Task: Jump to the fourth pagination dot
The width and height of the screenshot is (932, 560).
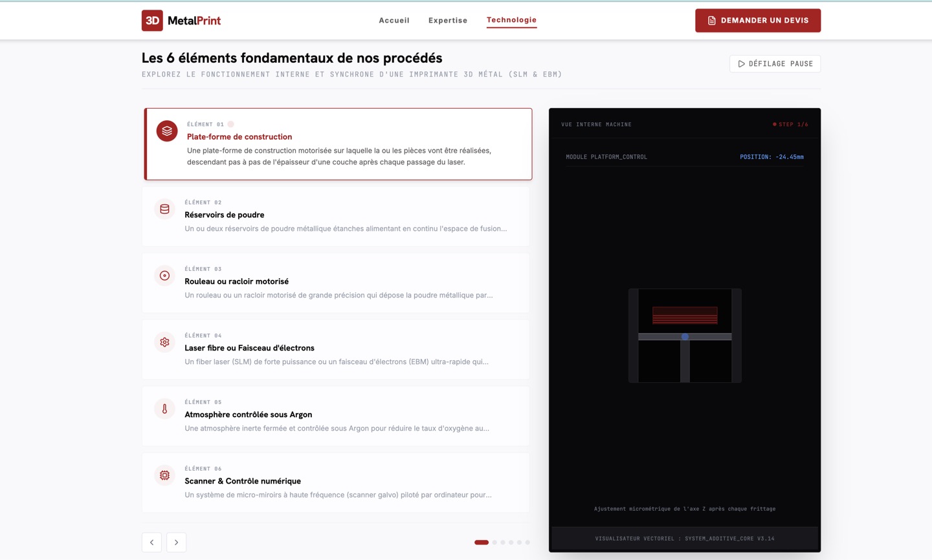Action: [511, 543]
